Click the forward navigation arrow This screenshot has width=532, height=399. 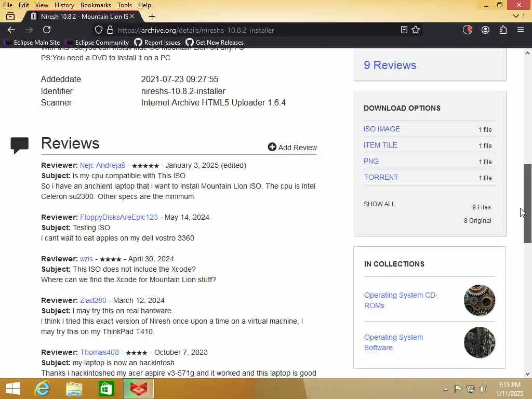click(29, 30)
